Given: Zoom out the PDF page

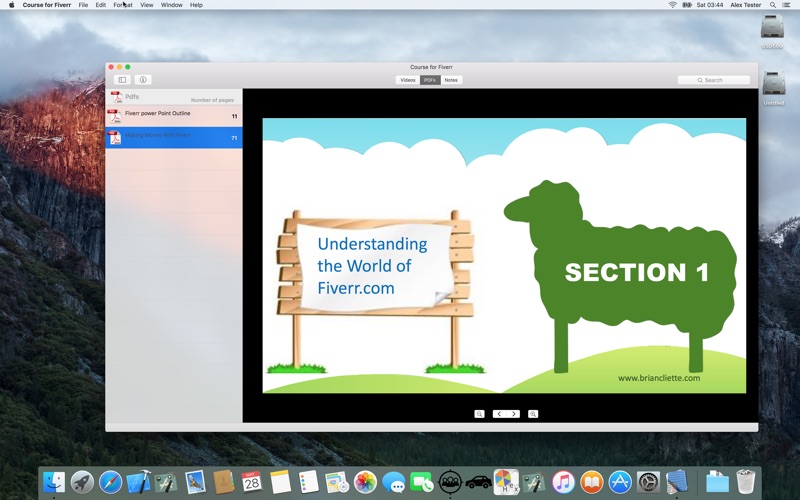Looking at the screenshot, I should click(479, 414).
